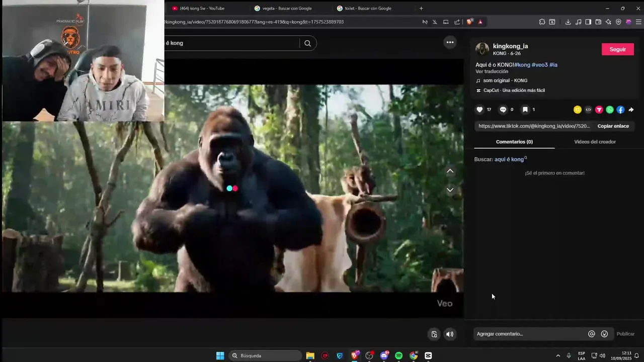The width and height of the screenshot is (644, 362).
Task: Click the Publicar comment button
Action: pyautogui.click(x=625, y=334)
